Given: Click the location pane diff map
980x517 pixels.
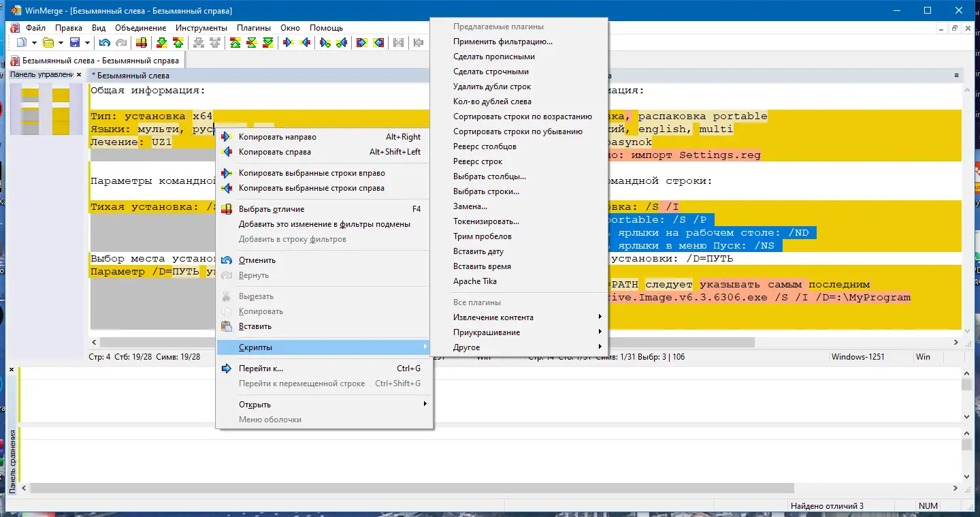Looking at the screenshot, I should (x=45, y=109).
